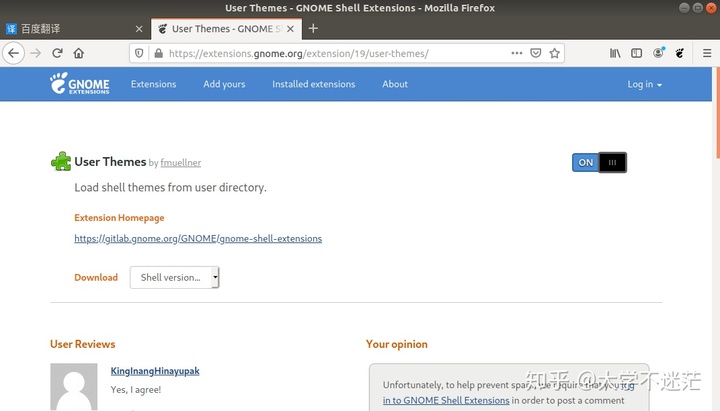Image resolution: width=720 pixels, height=411 pixels.
Task: Open the Log in dropdown
Action: [x=645, y=84]
